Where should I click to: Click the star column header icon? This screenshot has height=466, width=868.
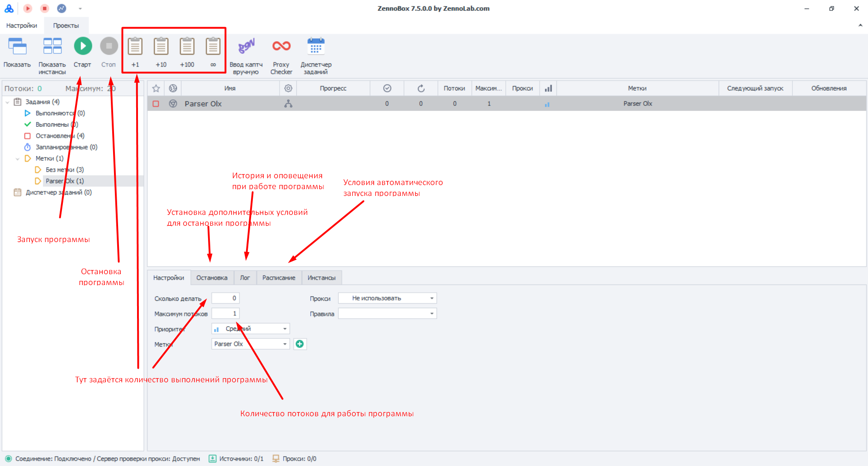coord(156,88)
